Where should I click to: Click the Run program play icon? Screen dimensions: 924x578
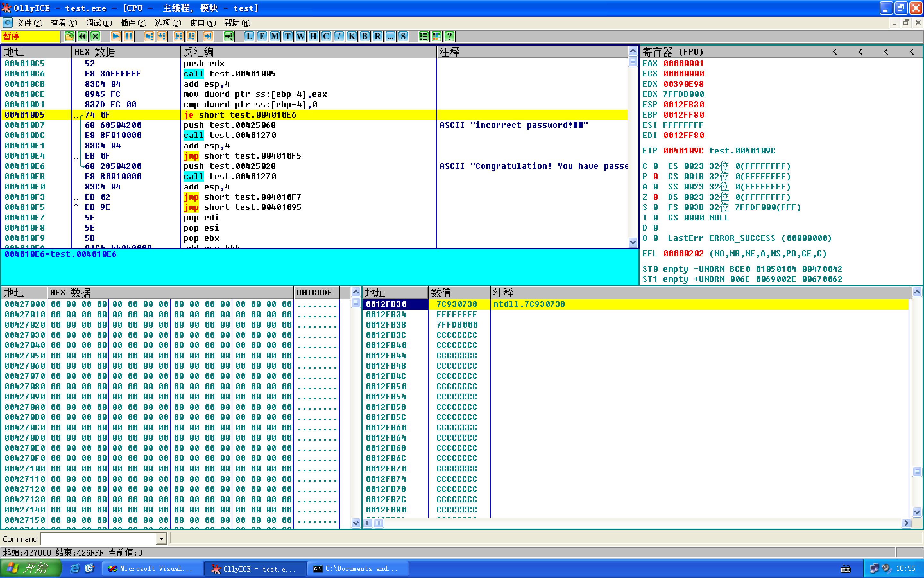coord(116,36)
